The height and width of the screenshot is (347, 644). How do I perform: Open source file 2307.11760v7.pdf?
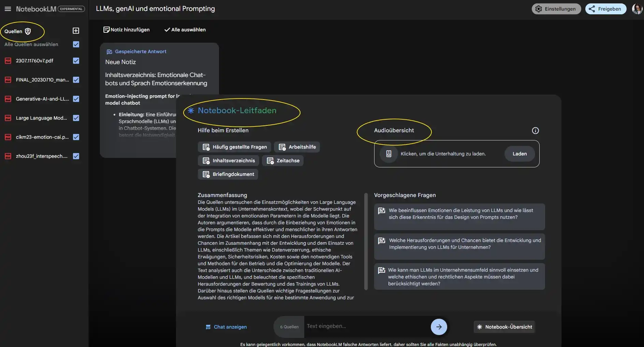pos(35,61)
